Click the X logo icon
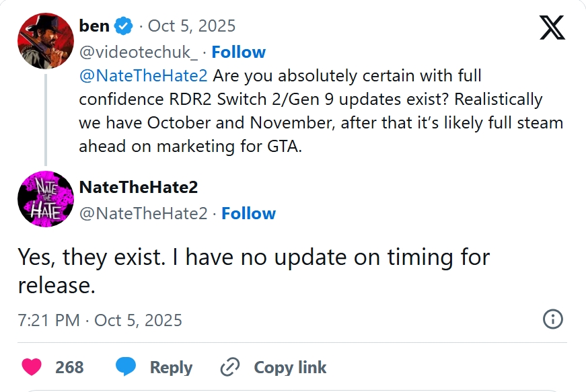 tap(552, 28)
